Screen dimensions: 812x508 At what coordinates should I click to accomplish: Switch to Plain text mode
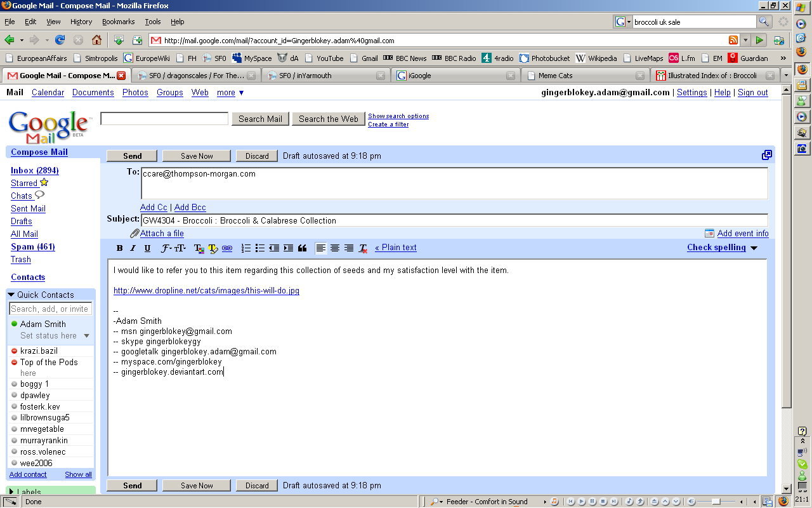[396, 248]
